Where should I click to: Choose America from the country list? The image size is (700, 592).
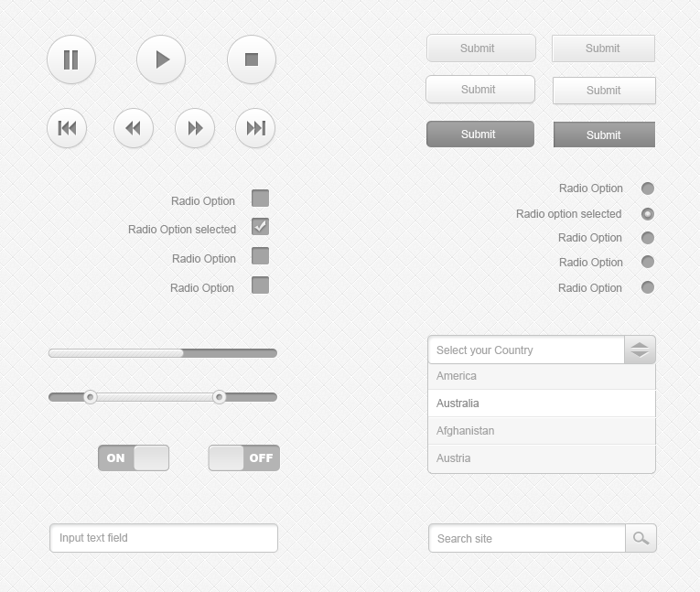coord(542,376)
